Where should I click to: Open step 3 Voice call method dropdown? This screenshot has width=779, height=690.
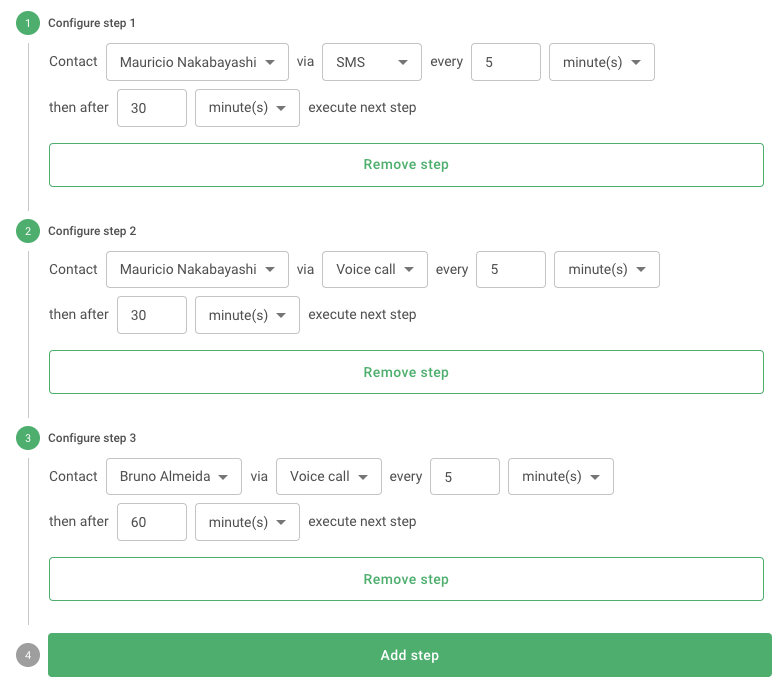329,476
